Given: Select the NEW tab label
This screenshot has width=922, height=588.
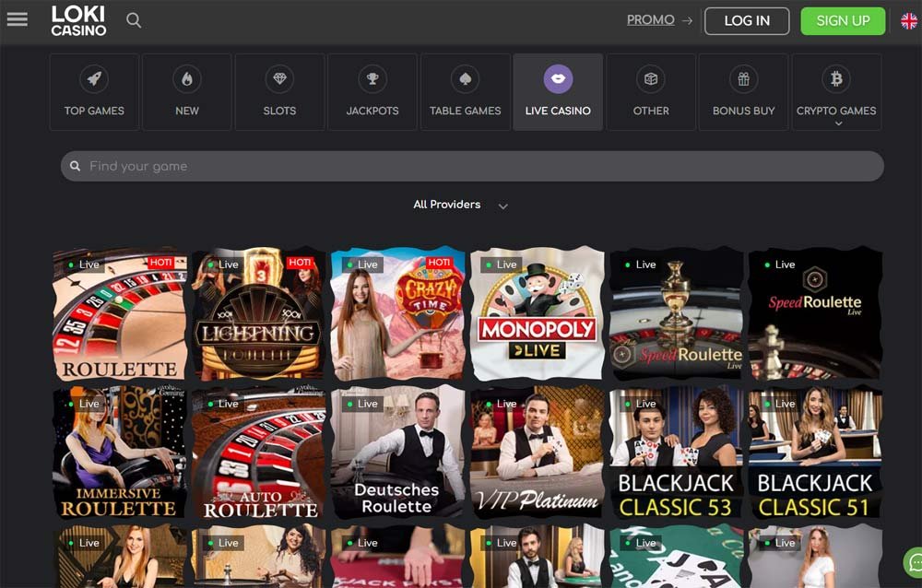Looking at the screenshot, I should 187,111.
